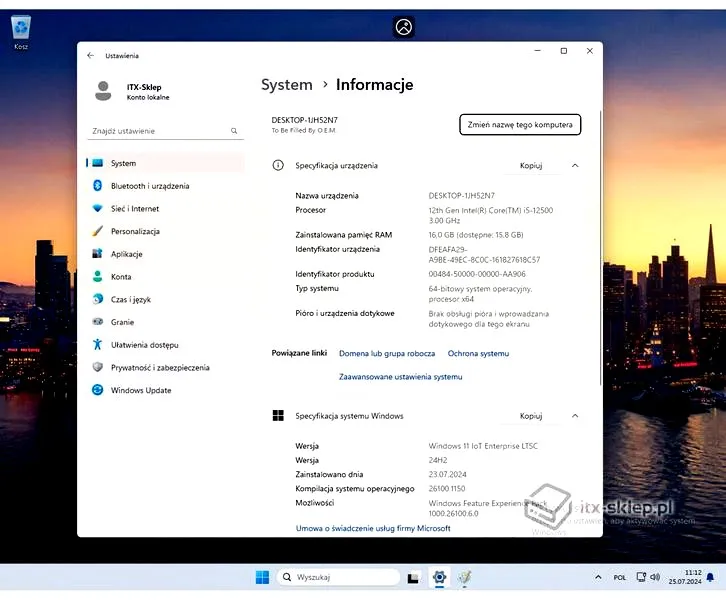
Task: Click the Granie controller icon
Action: (x=97, y=321)
